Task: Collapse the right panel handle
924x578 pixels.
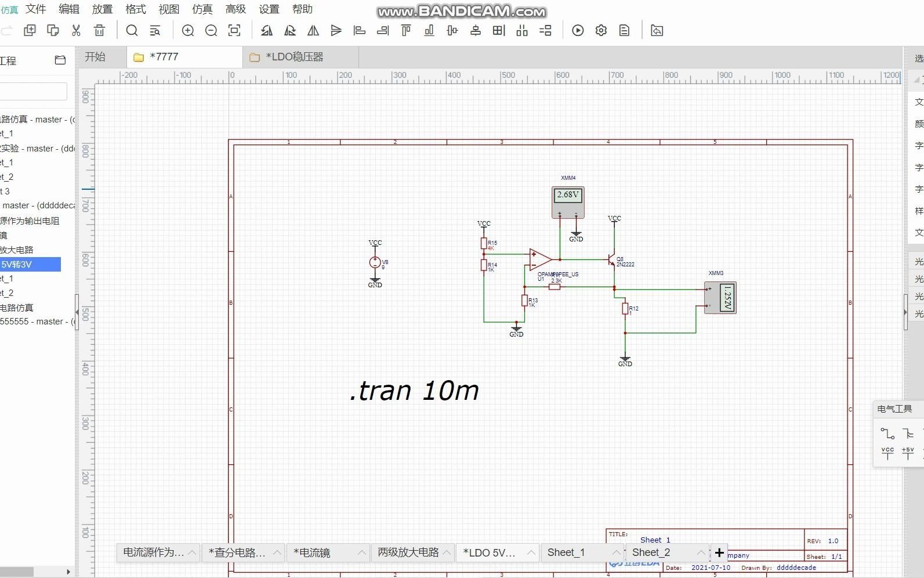Action: point(906,312)
